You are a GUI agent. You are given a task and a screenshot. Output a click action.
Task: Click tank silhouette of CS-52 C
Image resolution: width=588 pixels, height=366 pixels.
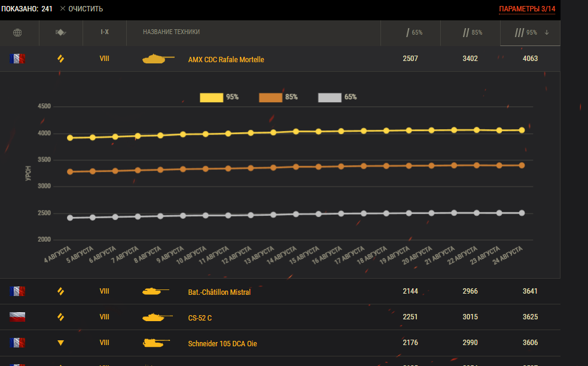(157, 317)
